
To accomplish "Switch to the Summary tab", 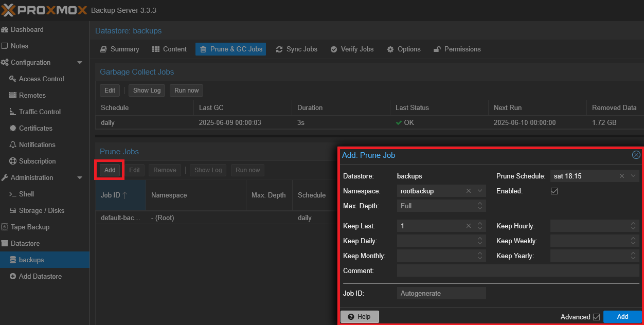I will coord(119,49).
